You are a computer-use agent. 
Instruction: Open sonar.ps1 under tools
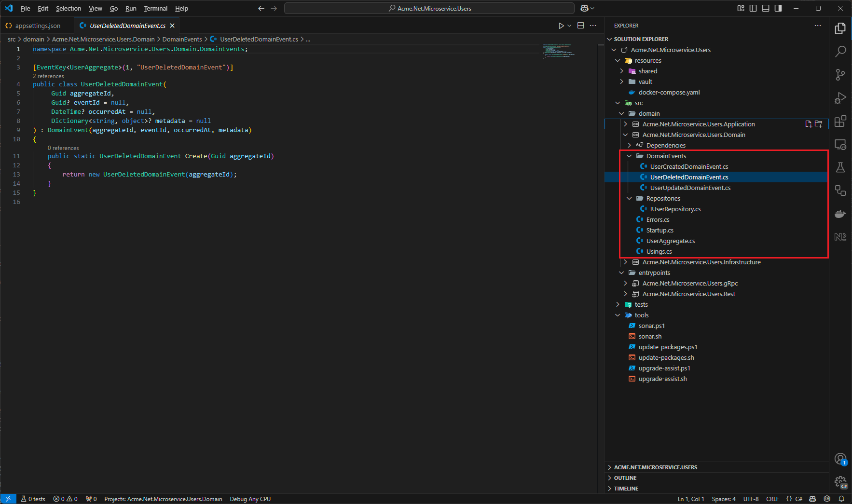click(651, 326)
